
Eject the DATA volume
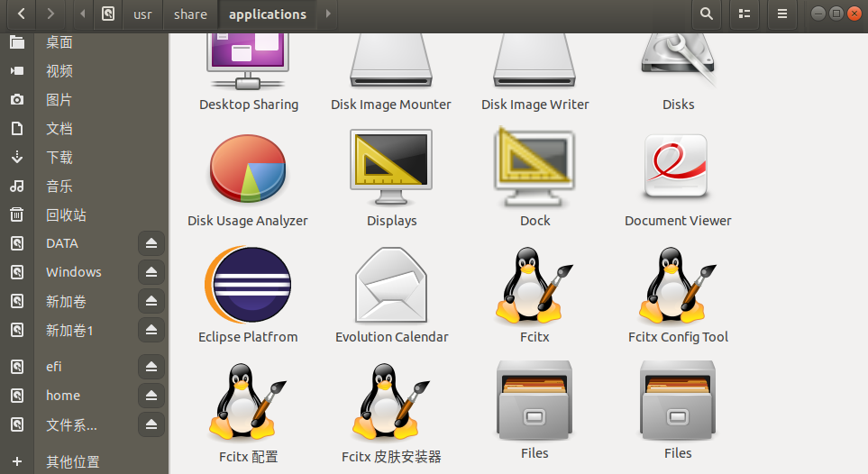151,243
